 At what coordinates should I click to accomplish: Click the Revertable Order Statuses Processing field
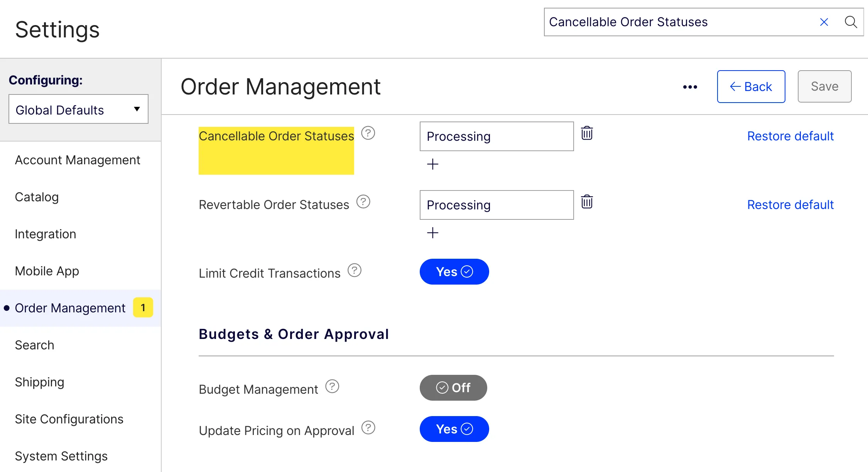(x=496, y=205)
